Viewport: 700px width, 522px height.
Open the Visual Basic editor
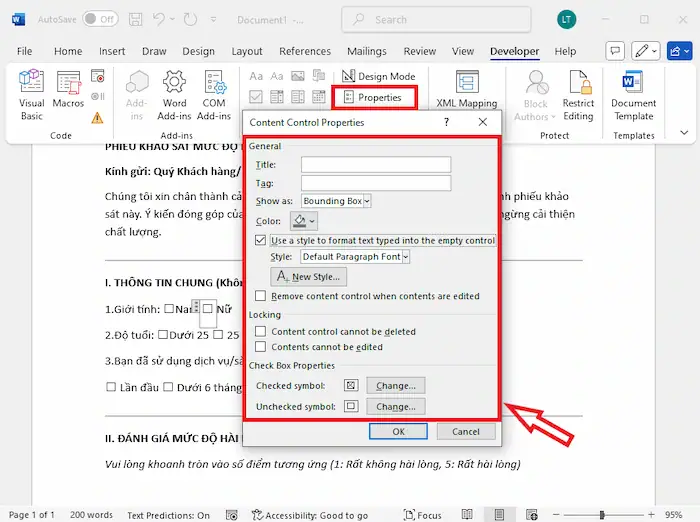tap(31, 95)
